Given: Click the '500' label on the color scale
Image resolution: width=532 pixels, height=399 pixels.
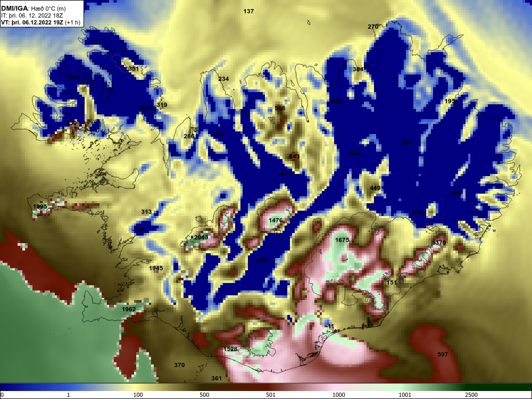Looking at the screenshot, I should pyautogui.click(x=204, y=395).
